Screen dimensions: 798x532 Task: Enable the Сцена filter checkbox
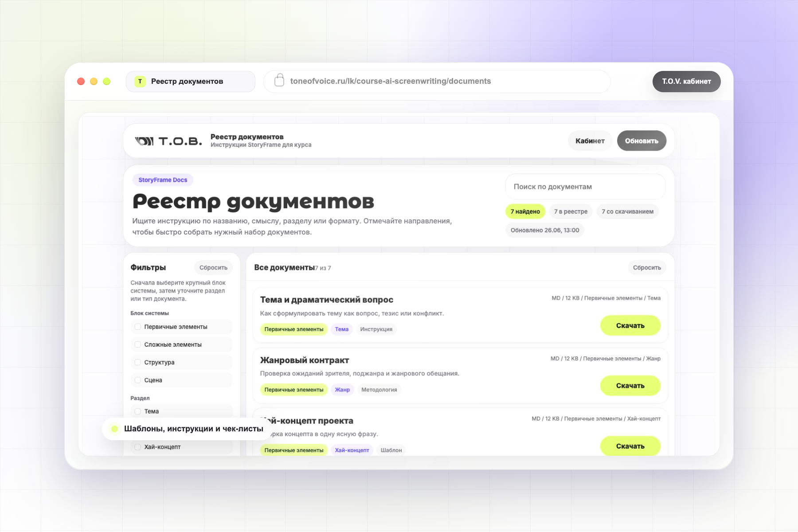(x=138, y=380)
